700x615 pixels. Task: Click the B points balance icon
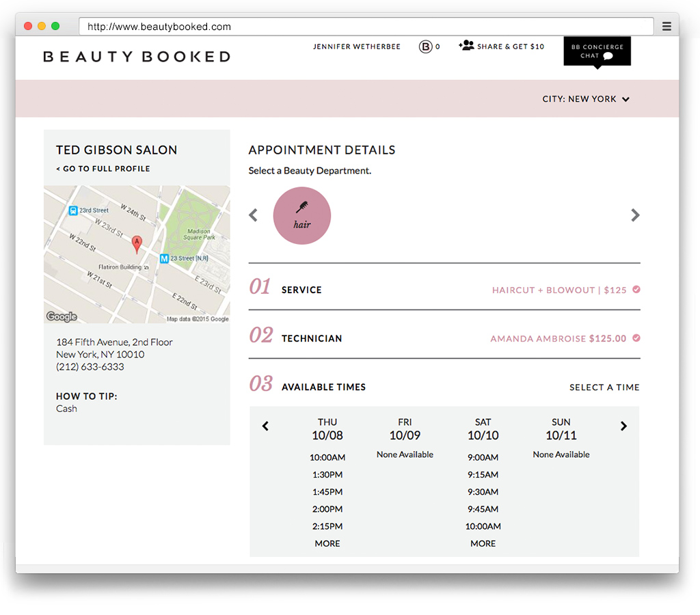425,46
